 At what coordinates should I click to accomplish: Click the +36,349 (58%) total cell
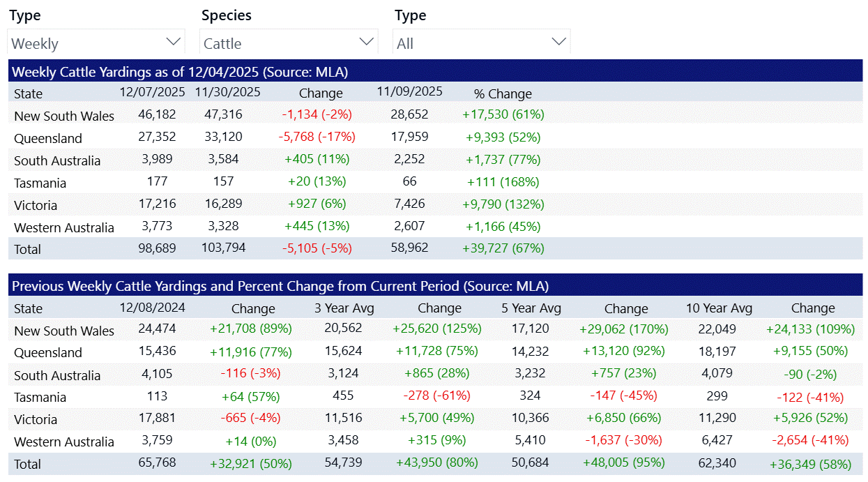pos(811,463)
